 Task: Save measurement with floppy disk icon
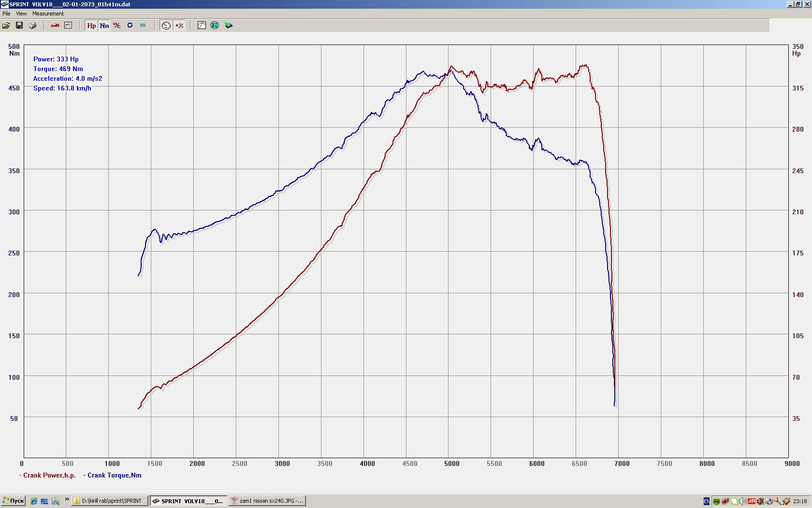pos(19,25)
